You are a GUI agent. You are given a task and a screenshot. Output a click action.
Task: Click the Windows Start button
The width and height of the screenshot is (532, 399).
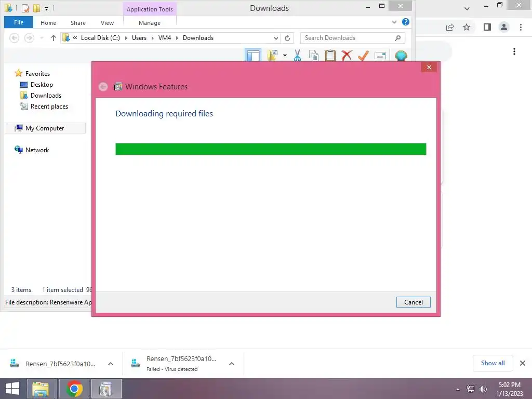coord(12,389)
